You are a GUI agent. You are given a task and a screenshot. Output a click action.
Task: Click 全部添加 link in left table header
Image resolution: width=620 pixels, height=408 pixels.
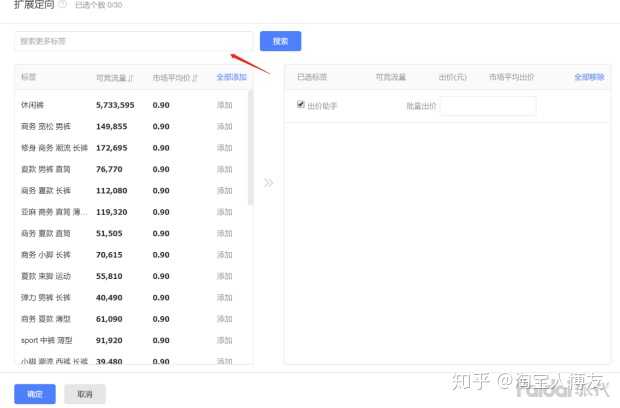[231, 77]
